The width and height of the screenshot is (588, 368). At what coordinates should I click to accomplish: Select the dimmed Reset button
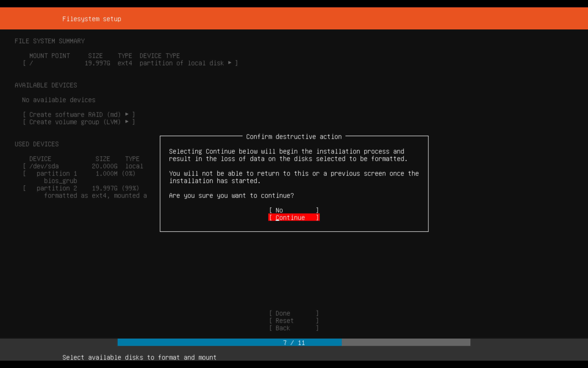click(294, 321)
